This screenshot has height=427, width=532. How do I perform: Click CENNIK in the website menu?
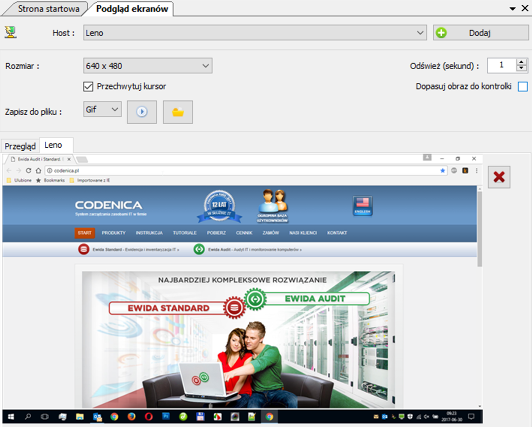[x=244, y=233]
